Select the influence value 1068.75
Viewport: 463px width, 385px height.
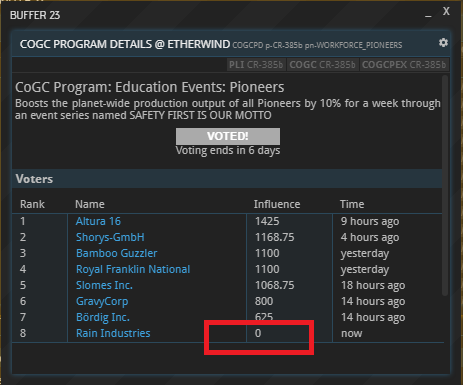click(274, 285)
